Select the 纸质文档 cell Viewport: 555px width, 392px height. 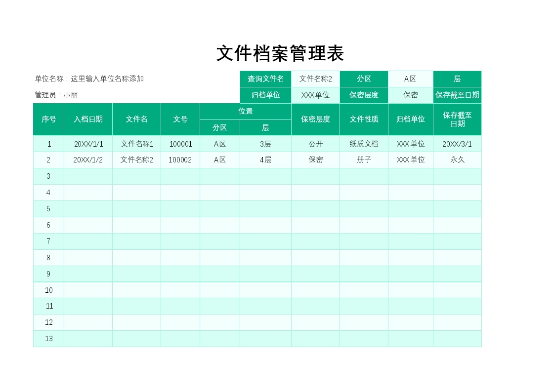pos(364,144)
